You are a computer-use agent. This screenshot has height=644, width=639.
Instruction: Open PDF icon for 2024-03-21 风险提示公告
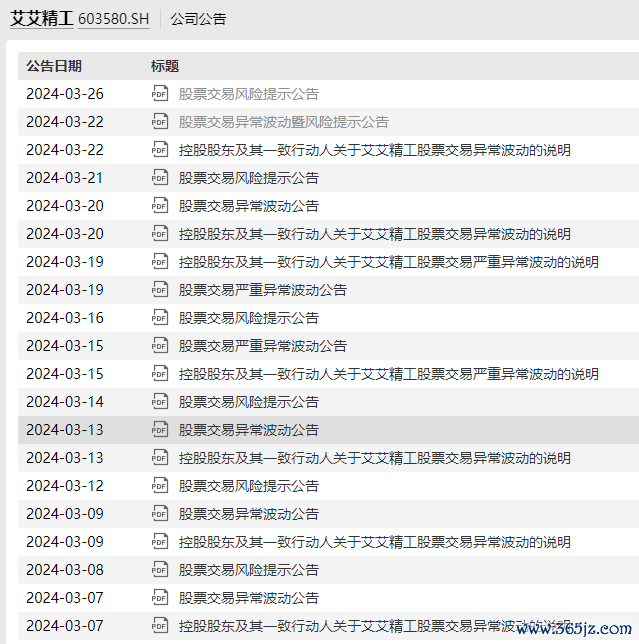(160, 177)
